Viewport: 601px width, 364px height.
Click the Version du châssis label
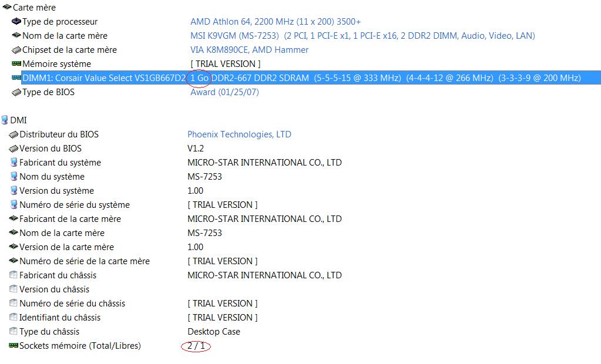55,289
